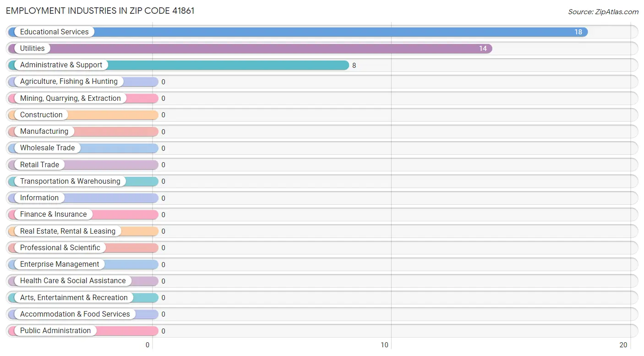This screenshot has width=644, height=356.
Task: Select Transportation & Warehousing label
Action: click(x=70, y=181)
